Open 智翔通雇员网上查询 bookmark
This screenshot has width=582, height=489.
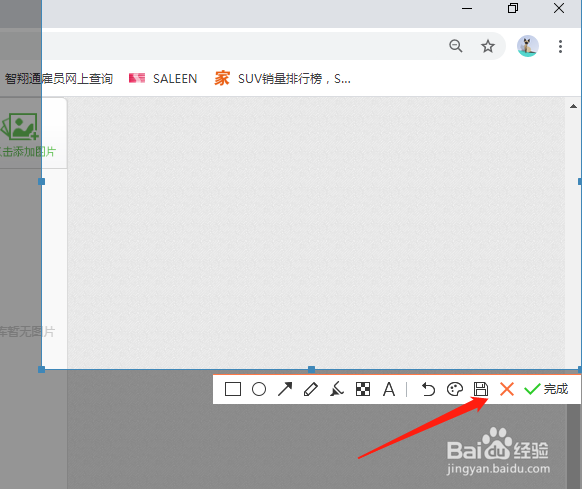click(x=58, y=79)
